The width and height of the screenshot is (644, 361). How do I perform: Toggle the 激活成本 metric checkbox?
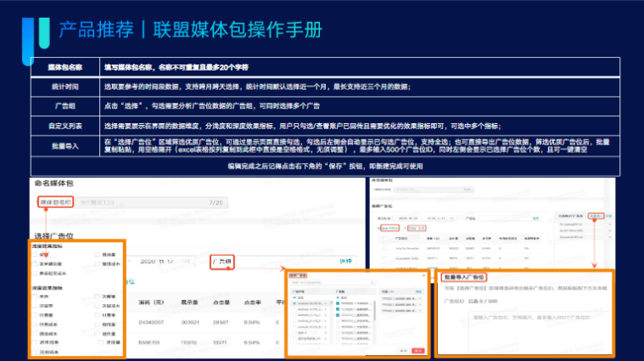(x=96, y=264)
